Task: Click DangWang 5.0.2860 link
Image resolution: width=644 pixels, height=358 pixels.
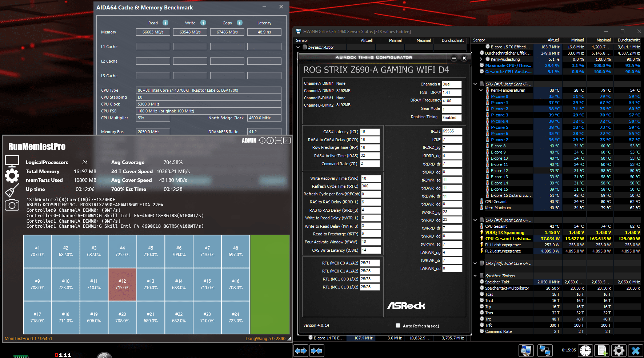Action: 265,339
